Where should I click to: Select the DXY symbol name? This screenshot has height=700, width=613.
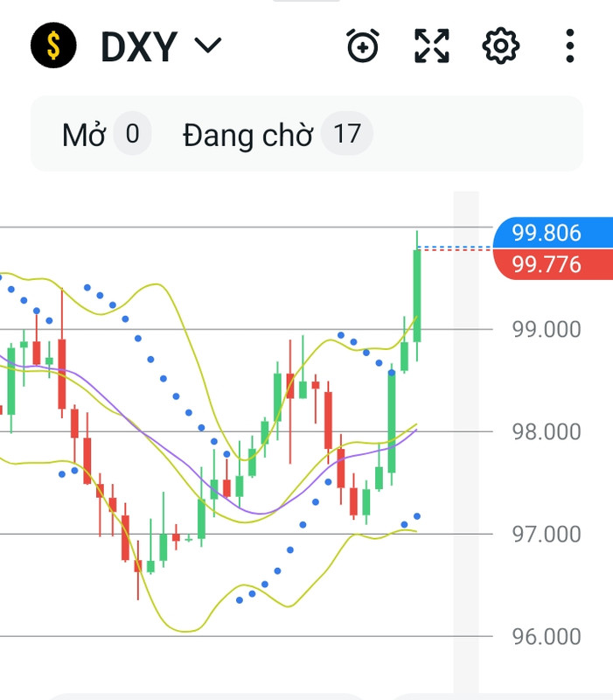(x=139, y=46)
